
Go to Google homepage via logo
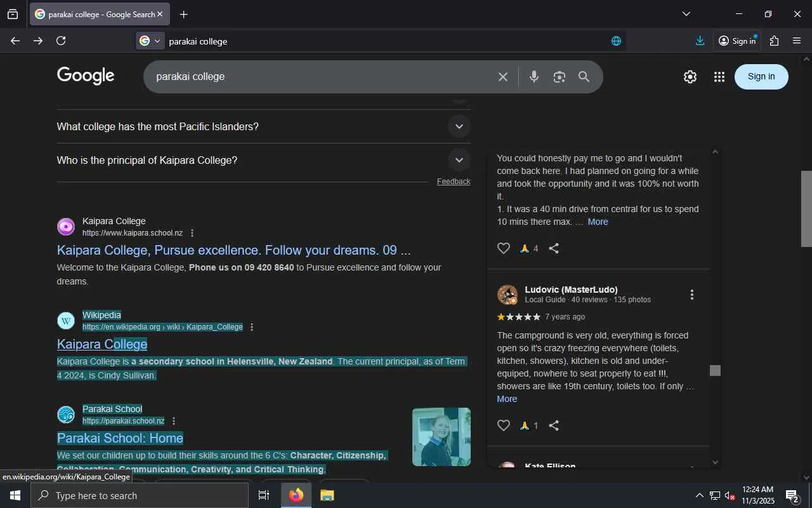(86, 76)
